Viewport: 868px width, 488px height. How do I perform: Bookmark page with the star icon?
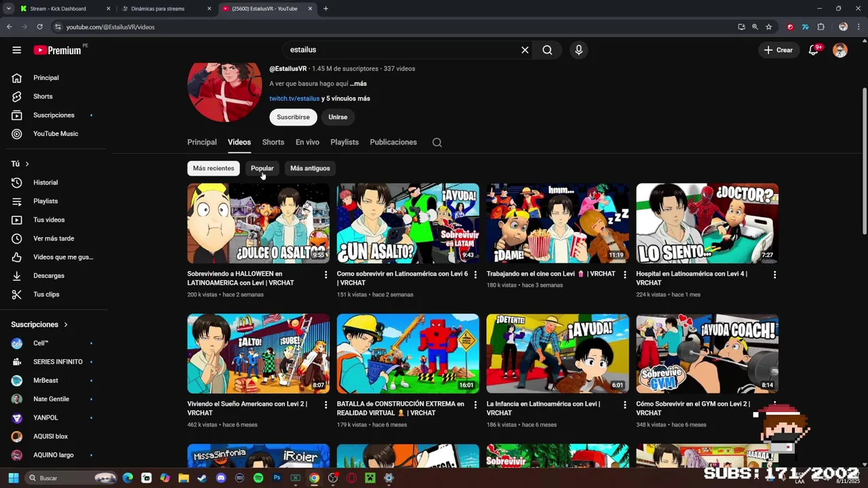pos(769,27)
